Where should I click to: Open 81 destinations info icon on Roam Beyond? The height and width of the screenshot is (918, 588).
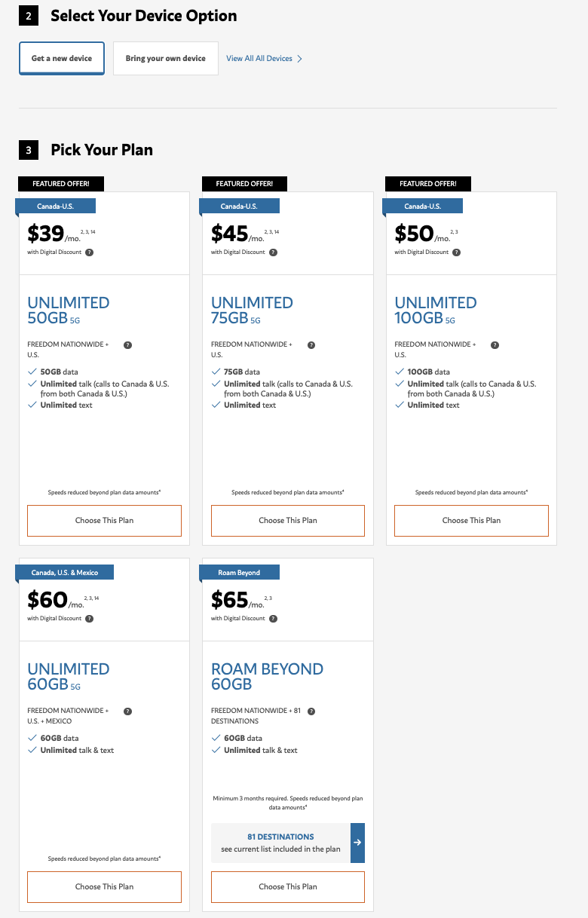(311, 711)
